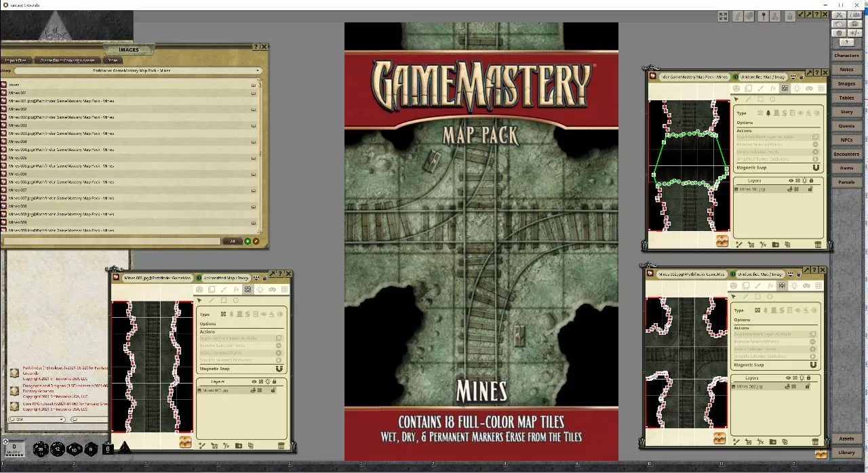Select the 'cover' row in the Images list
The image size is (868, 473).
(x=129, y=85)
